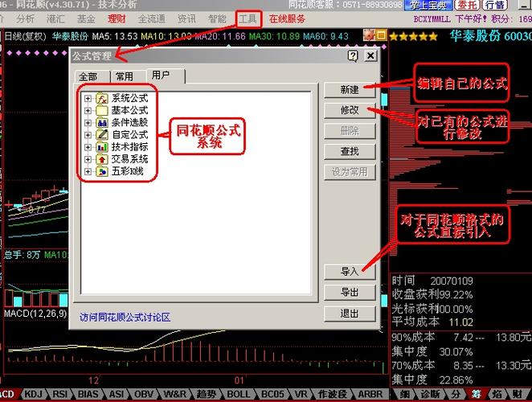Open the 在线服务 menu

(x=287, y=18)
